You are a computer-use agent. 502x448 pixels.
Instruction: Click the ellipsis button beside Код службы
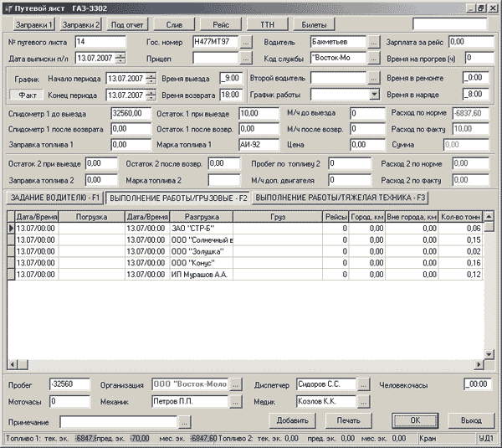374,59
